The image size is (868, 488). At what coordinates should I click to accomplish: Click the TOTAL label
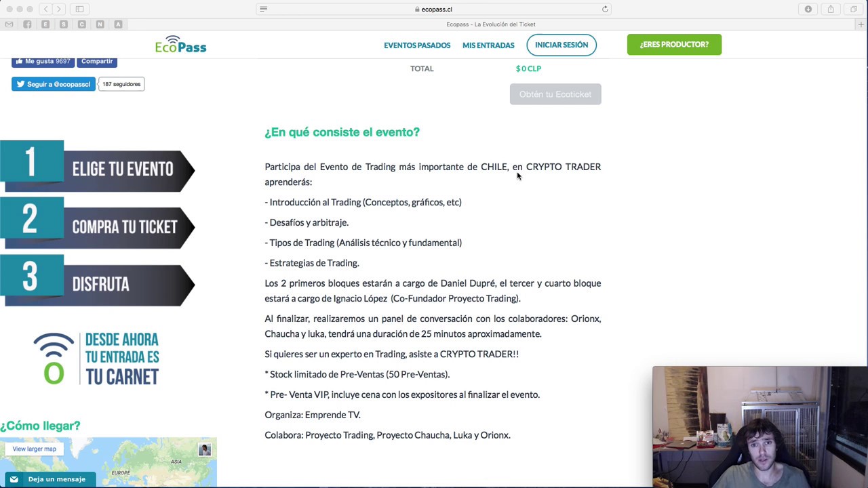pyautogui.click(x=422, y=68)
